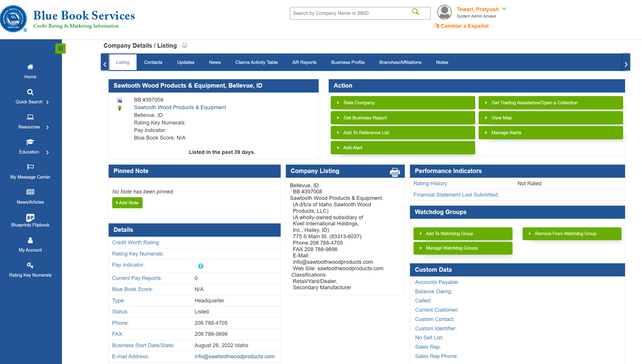This screenshot has width=642, height=364.
Task: Expand the Resources submenu arrow
Action: pos(47,127)
